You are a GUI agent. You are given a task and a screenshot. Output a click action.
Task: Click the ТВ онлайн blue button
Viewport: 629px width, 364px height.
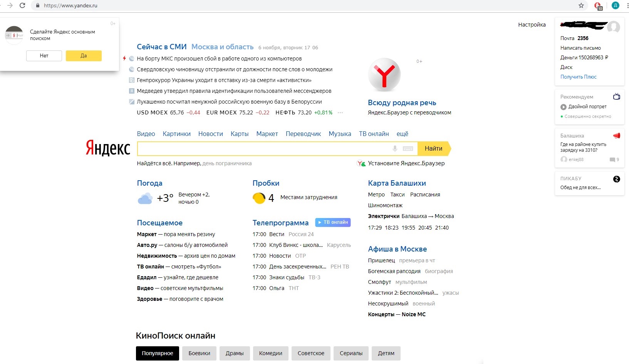coord(333,222)
